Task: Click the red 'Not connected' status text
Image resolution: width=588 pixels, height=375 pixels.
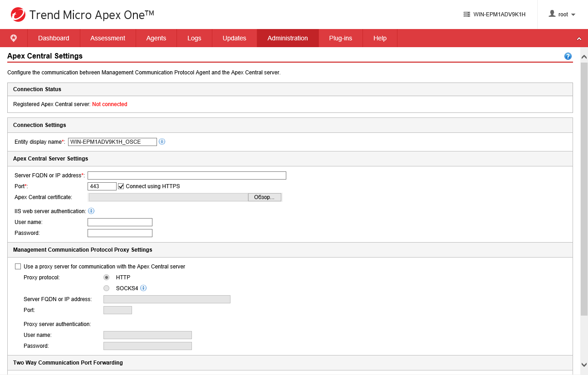Action: [109, 104]
